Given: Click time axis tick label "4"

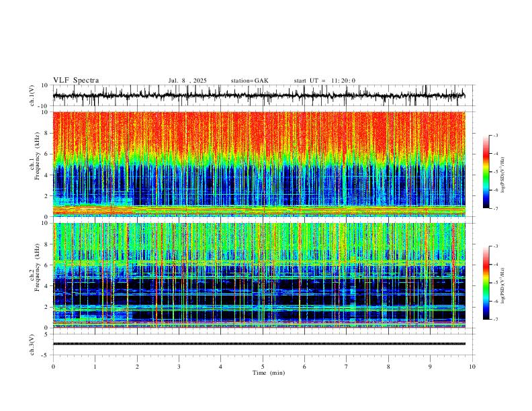Looking at the screenshot, I should coord(220,367).
